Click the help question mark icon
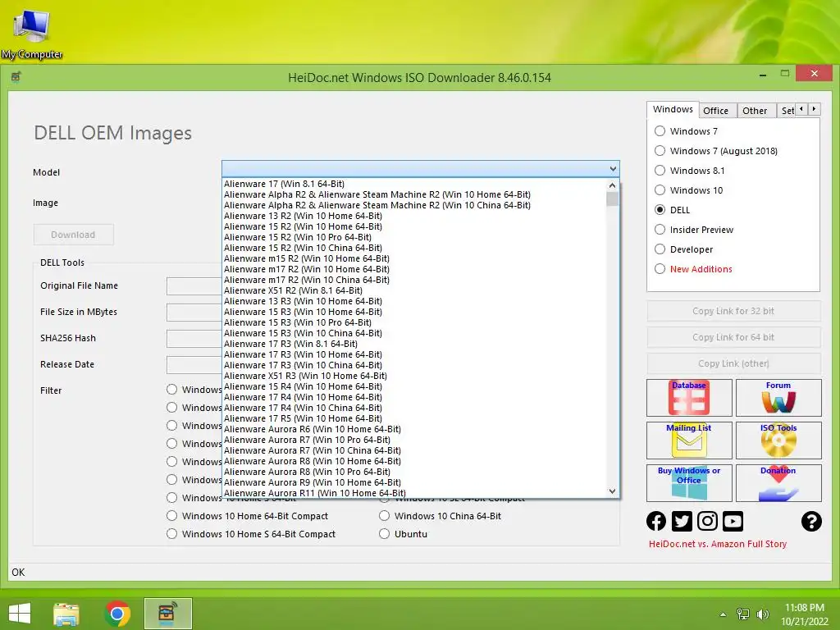 [811, 521]
